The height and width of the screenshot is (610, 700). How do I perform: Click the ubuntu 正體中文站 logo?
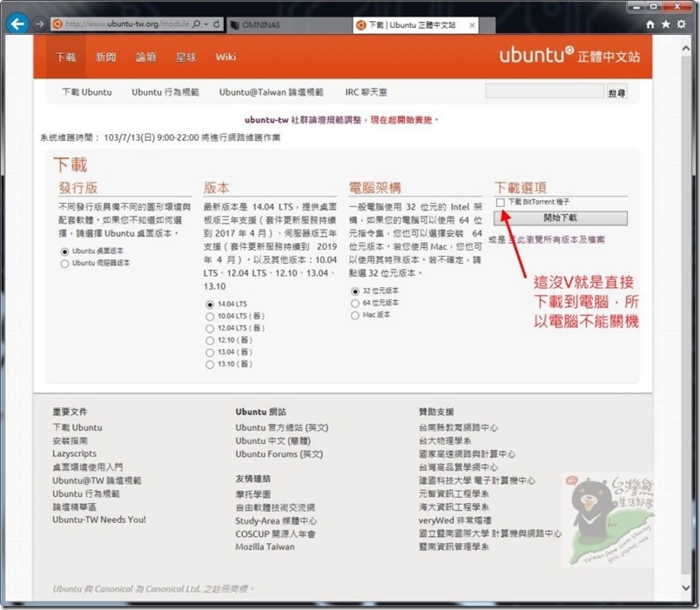tap(569, 56)
